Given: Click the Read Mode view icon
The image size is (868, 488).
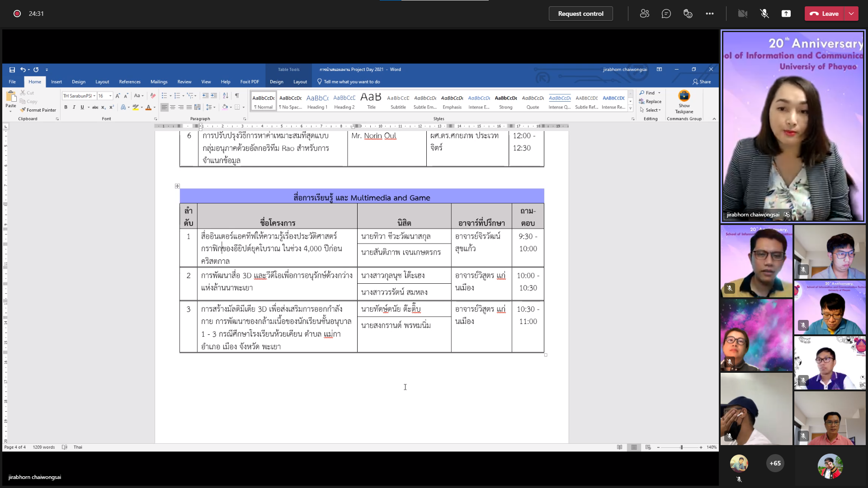Looking at the screenshot, I should [620, 447].
